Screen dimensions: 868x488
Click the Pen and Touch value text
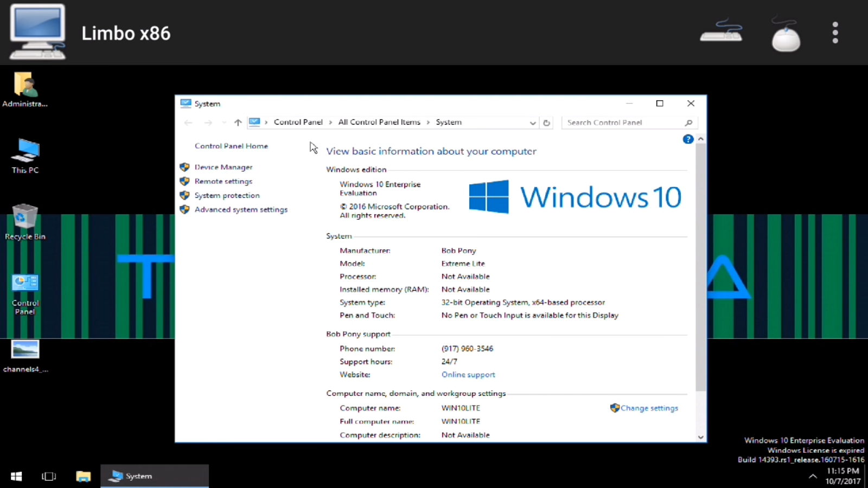click(529, 316)
